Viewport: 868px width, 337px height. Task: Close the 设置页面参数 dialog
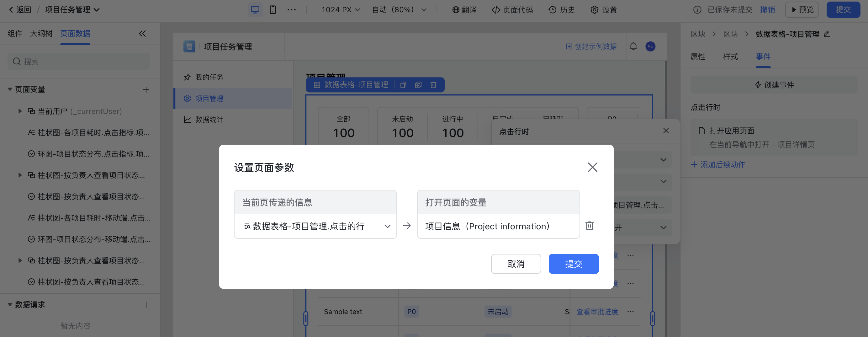point(592,167)
